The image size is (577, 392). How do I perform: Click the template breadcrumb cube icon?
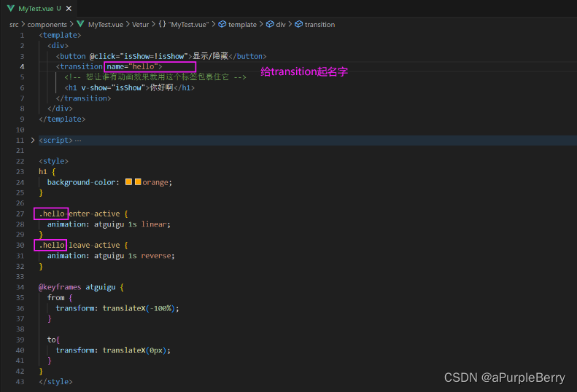point(222,24)
